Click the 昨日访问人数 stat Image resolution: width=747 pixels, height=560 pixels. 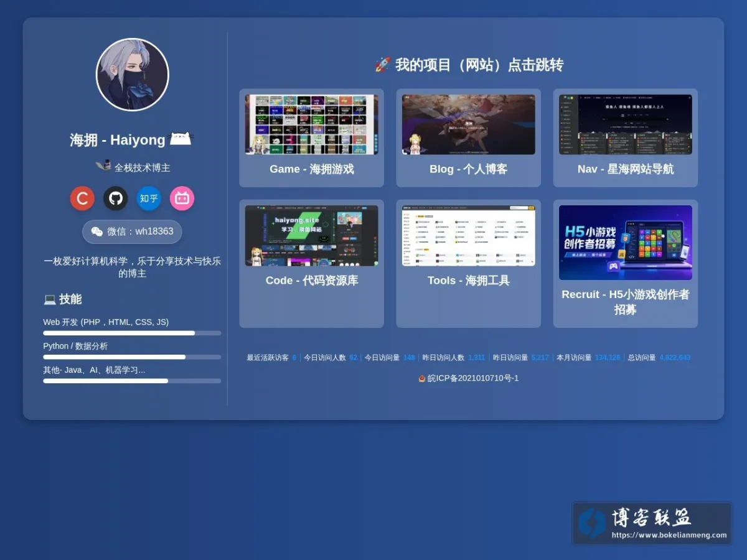[454, 358]
